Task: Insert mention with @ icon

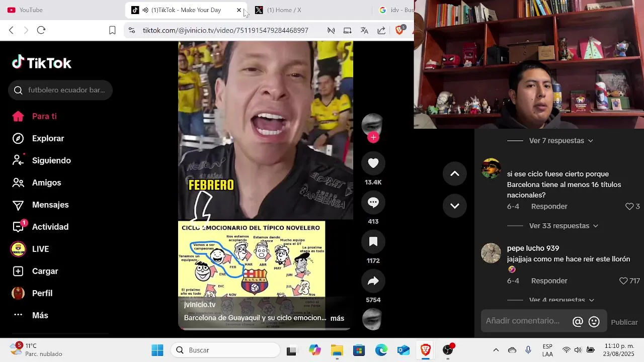Action: 578,322
